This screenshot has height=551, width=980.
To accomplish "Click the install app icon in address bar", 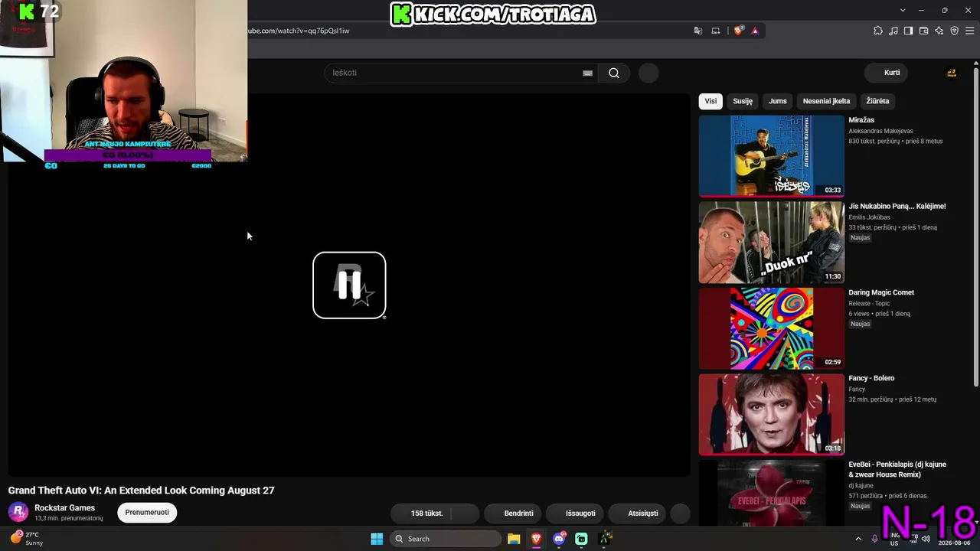I will point(716,31).
